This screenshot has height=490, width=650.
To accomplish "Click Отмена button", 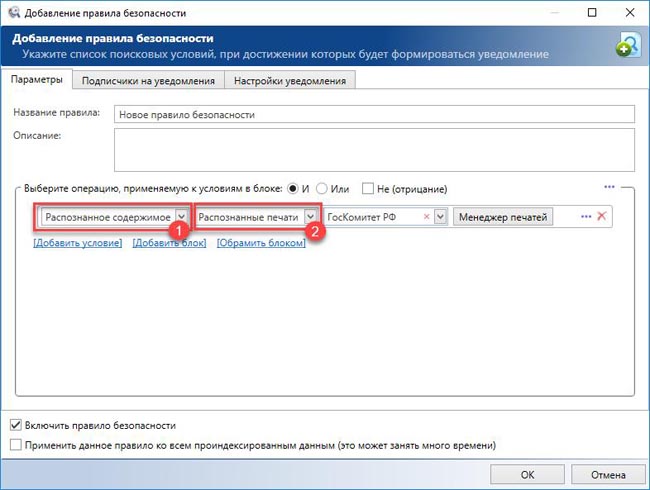I will (x=608, y=474).
